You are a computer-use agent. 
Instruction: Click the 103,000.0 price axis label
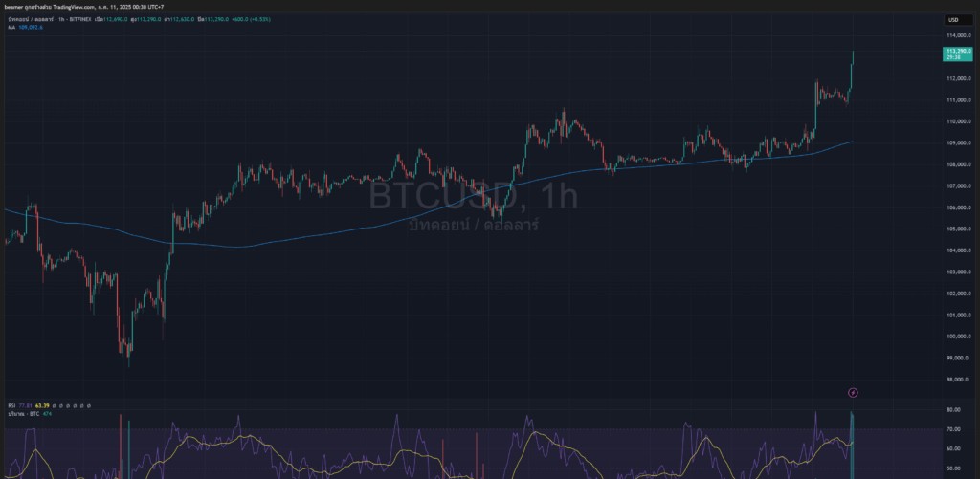pos(958,272)
